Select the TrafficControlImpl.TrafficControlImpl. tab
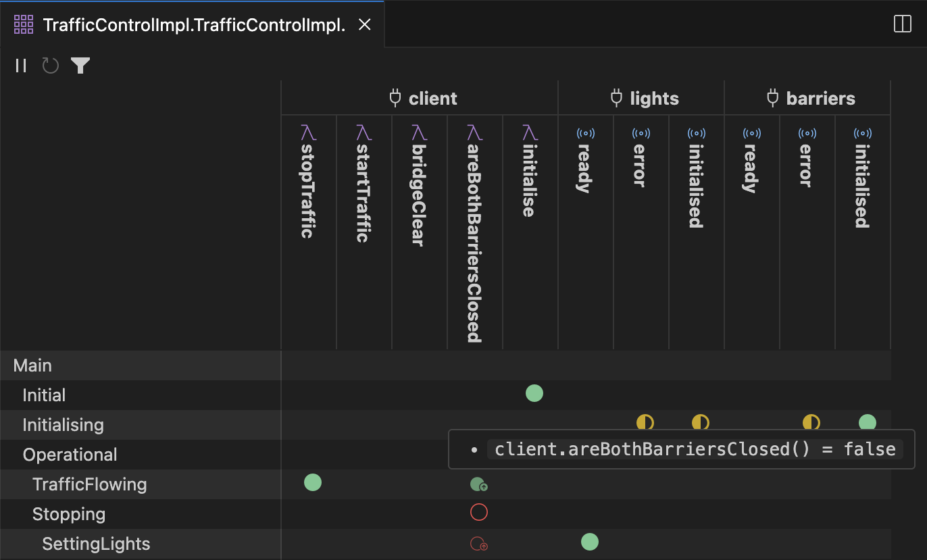 pyautogui.click(x=193, y=25)
